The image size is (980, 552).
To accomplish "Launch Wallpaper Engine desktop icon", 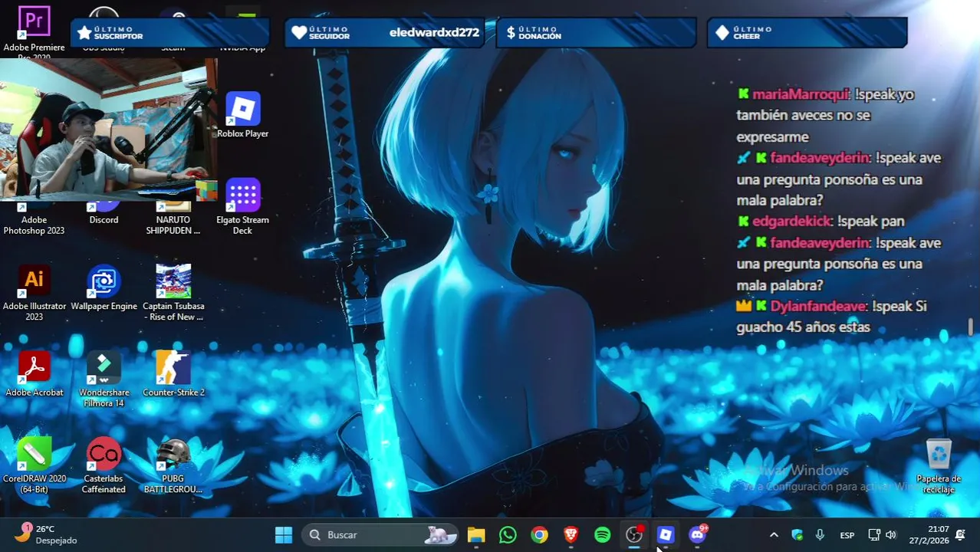I will tap(104, 287).
